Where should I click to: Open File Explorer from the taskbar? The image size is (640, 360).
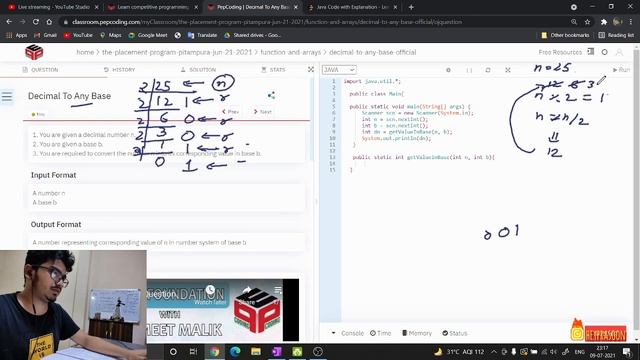(x=256, y=351)
